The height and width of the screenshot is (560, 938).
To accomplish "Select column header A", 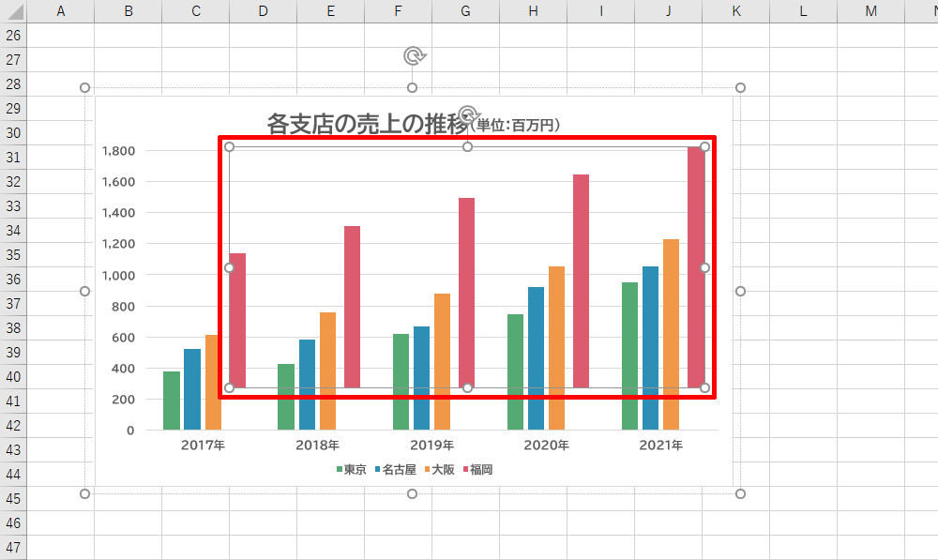I will click(60, 11).
